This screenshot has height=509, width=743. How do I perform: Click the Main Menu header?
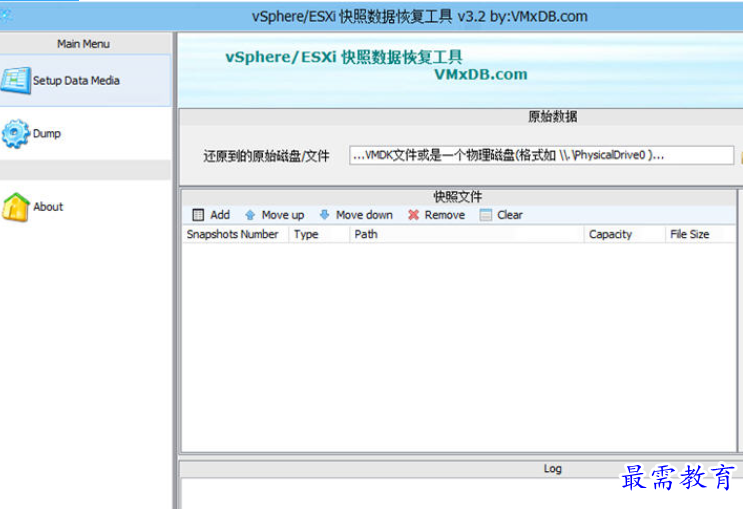(x=83, y=44)
